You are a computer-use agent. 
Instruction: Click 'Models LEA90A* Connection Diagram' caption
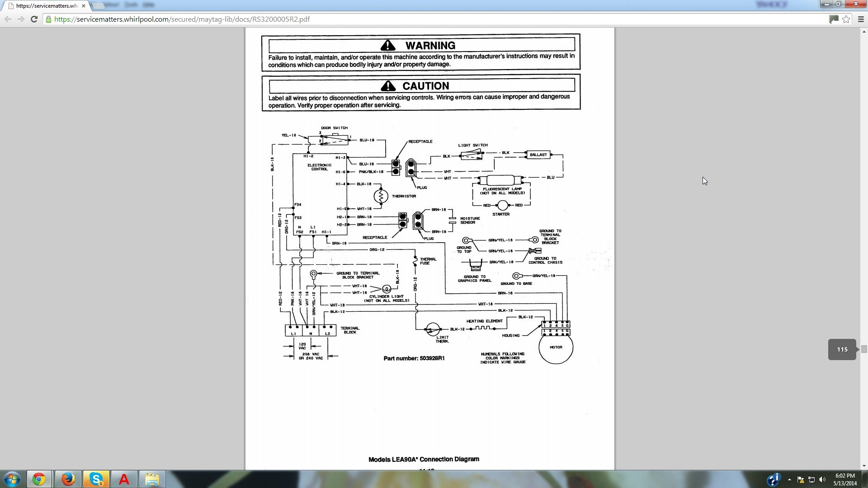[x=424, y=459]
